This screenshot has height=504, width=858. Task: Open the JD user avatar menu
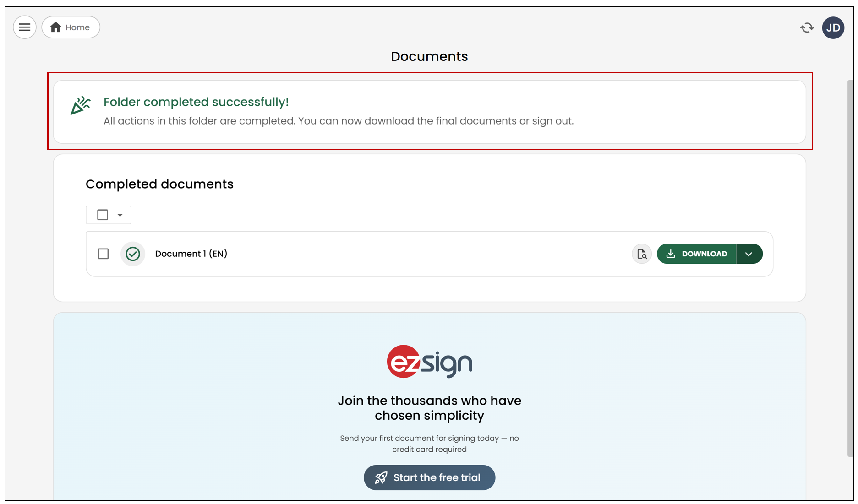tap(833, 28)
